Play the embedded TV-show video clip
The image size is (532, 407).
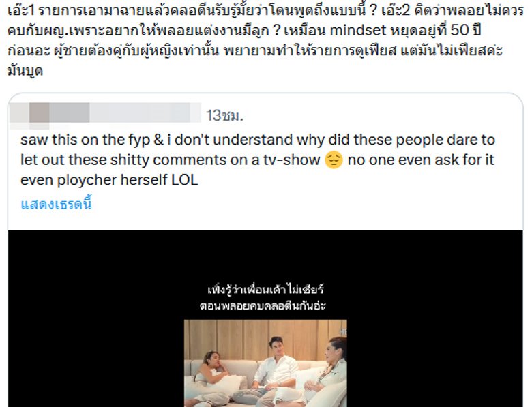pos(265,363)
